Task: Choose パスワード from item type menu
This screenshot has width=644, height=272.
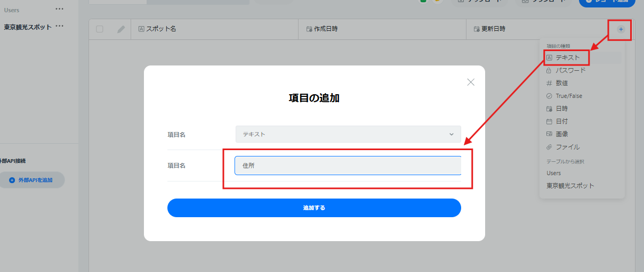Action: pos(581,70)
